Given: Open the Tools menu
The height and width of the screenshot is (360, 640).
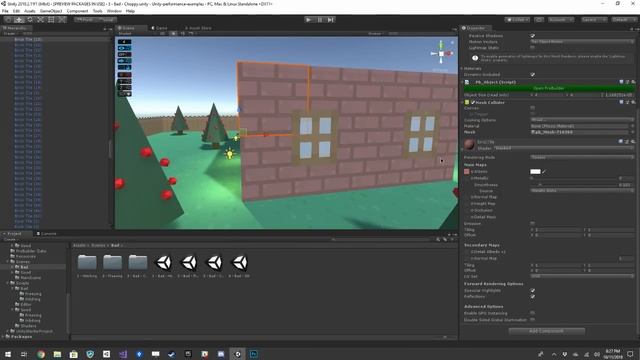Looking at the screenshot, I should pos(98,11).
